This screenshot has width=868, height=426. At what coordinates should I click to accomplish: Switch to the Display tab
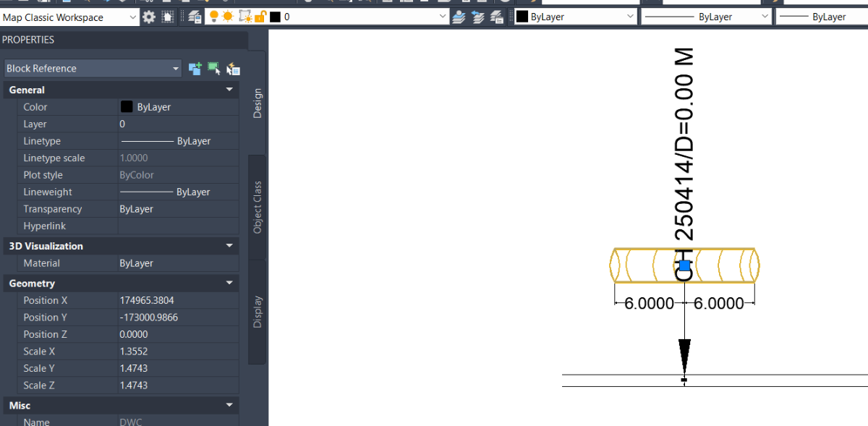[x=258, y=312]
